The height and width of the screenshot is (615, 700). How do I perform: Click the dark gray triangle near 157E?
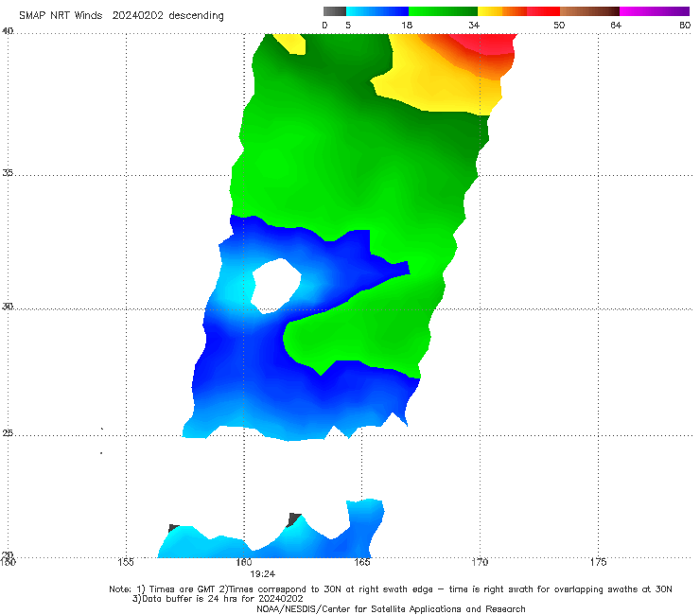pyautogui.click(x=173, y=528)
